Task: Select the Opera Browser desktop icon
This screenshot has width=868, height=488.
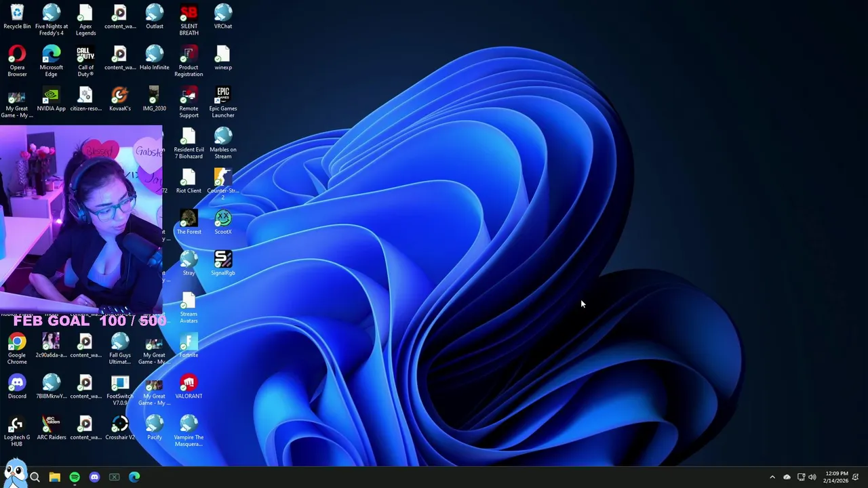Action: click(x=17, y=61)
